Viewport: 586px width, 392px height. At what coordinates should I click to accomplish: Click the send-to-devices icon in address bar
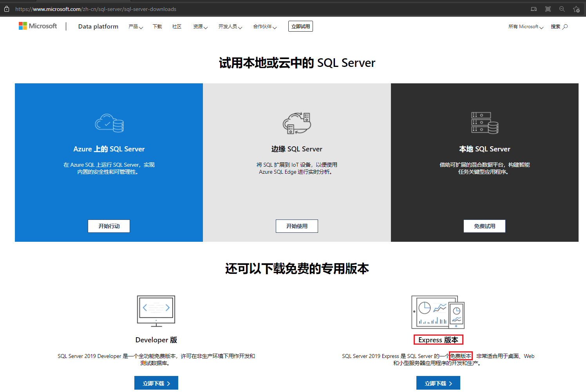click(534, 9)
